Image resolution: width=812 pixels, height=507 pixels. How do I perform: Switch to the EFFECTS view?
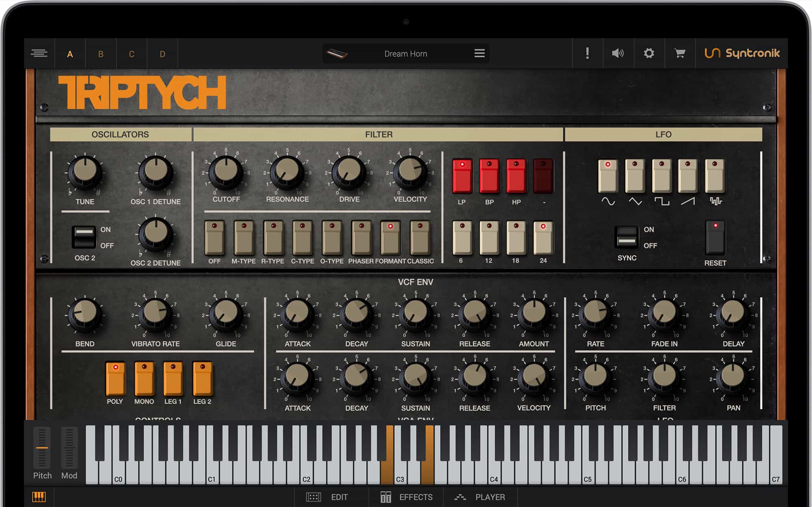pyautogui.click(x=406, y=497)
